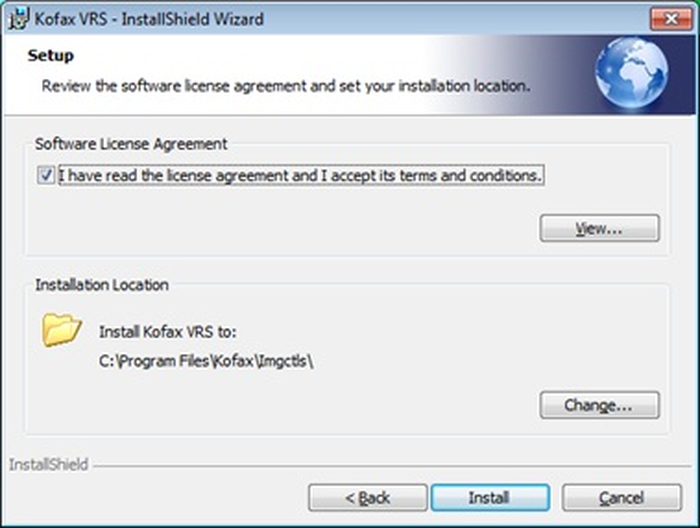
Task: Click the 'I have read the license agreement' label
Action: [x=301, y=175]
